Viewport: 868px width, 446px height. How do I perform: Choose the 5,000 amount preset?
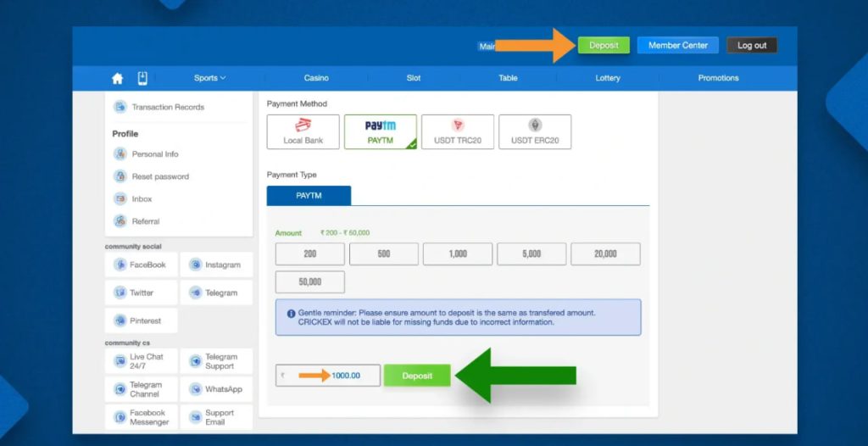point(531,254)
